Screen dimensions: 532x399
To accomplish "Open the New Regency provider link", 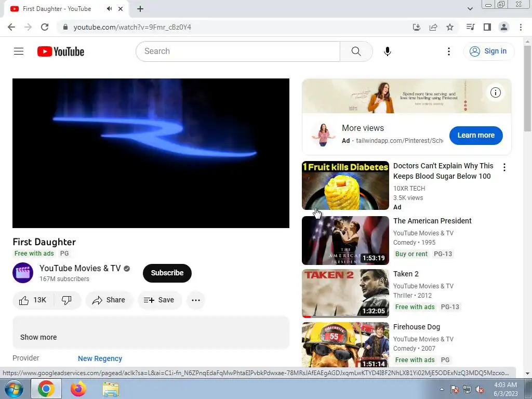I will tap(100, 358).
